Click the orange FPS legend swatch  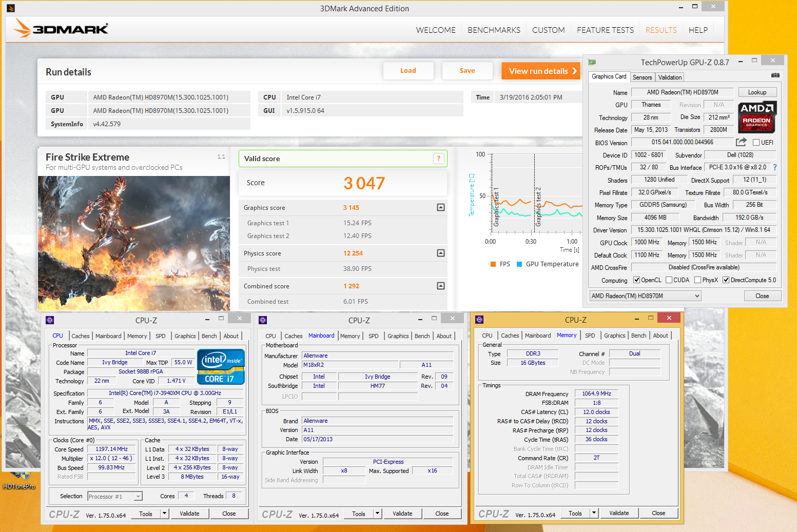pos(493,264)
